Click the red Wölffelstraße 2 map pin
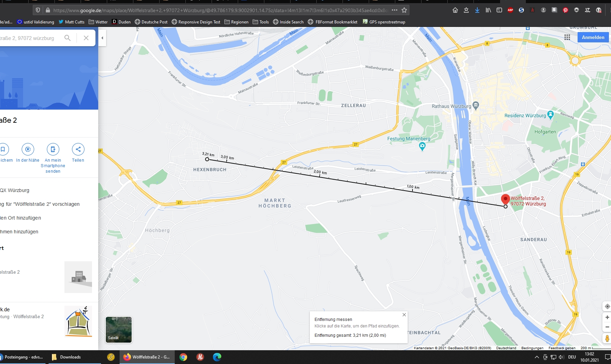 pos(505,199)
